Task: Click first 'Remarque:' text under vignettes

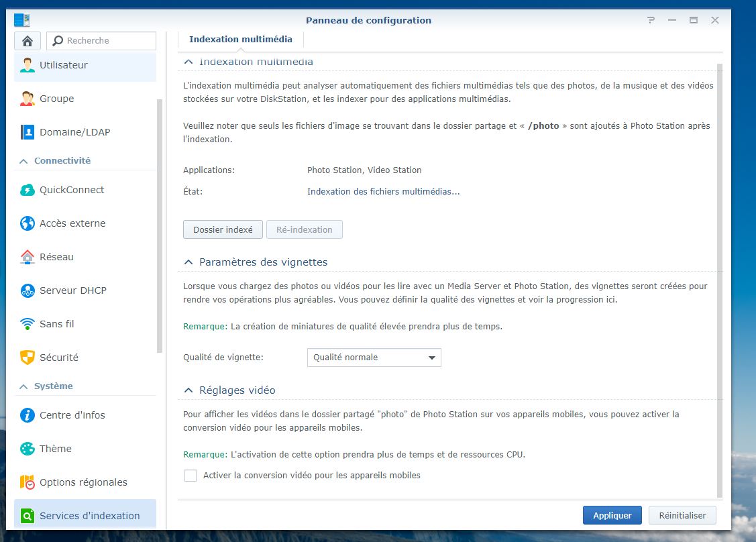Action: [x=205, y=327]
